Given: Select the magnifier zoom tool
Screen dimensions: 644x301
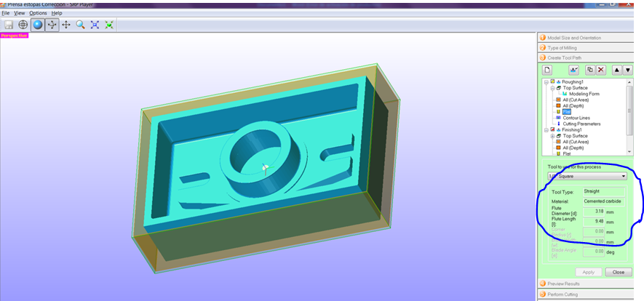Looking at the screenshot, I should [81, 25].
